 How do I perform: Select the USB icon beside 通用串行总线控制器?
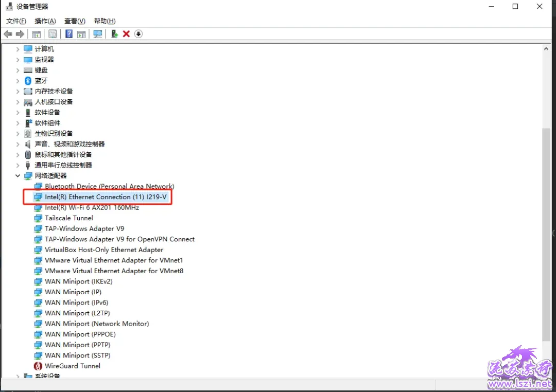(28, 166)
